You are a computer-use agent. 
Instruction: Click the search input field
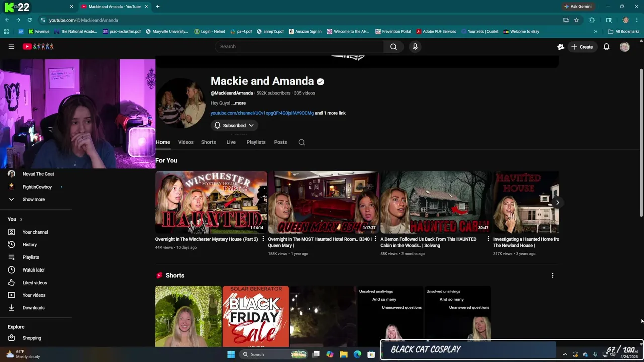point(300,47)
